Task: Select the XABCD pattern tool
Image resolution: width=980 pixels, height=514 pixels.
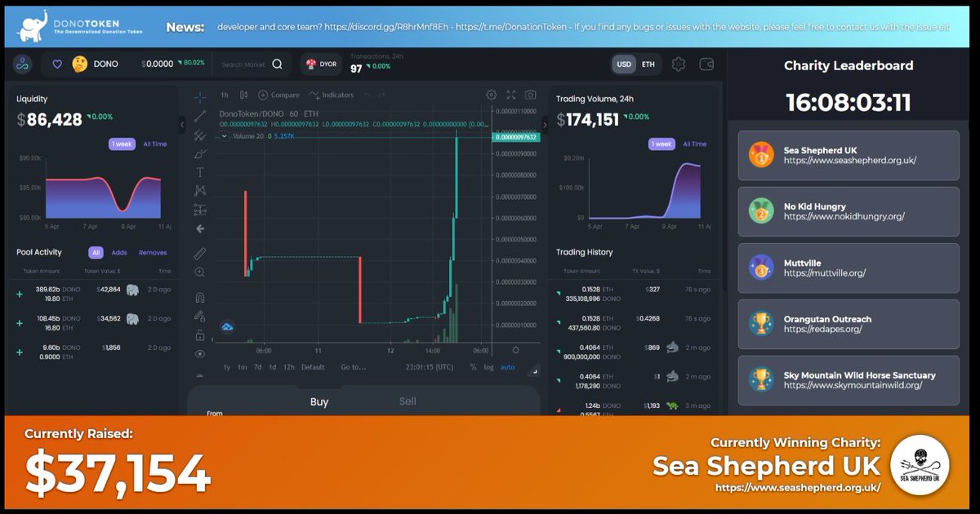Action: click(x=200, y=191)
